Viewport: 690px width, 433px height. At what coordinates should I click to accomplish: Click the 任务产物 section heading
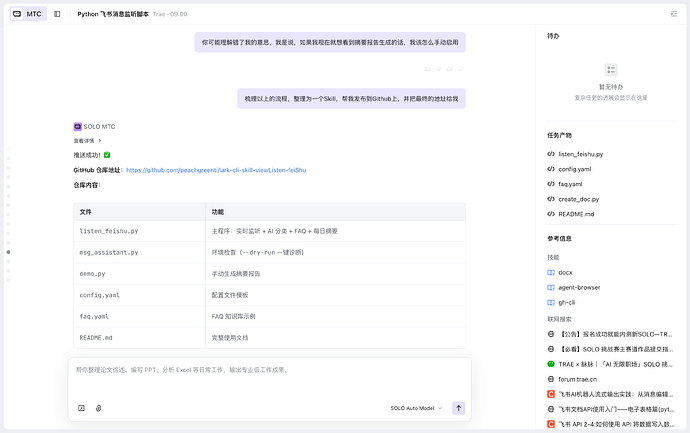coord(559,135)
